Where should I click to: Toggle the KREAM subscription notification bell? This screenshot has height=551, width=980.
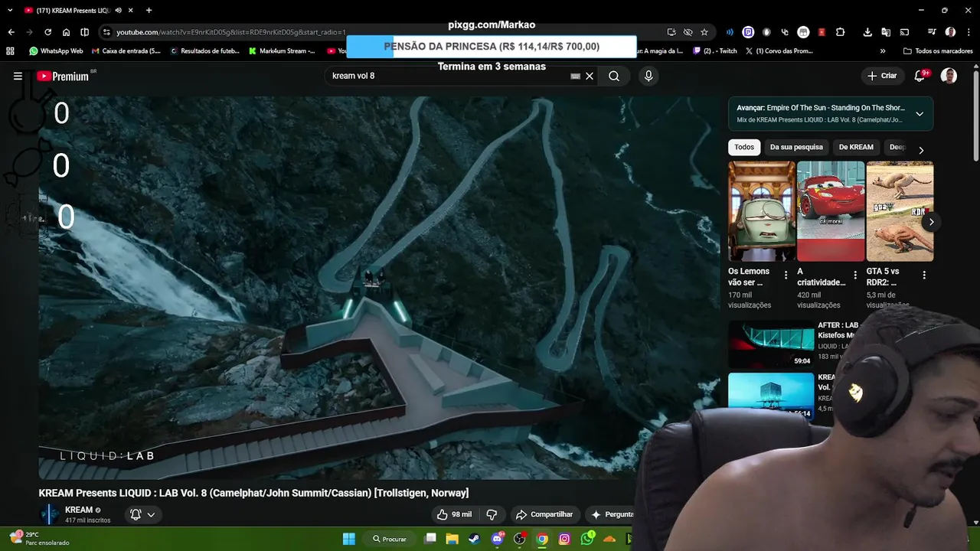coord(142,514)
